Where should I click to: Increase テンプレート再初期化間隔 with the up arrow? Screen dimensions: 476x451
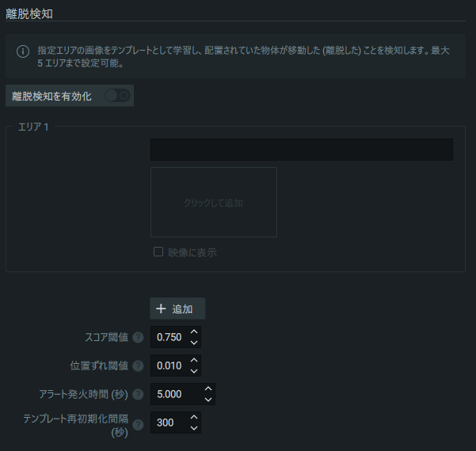[x=194, y=417]
